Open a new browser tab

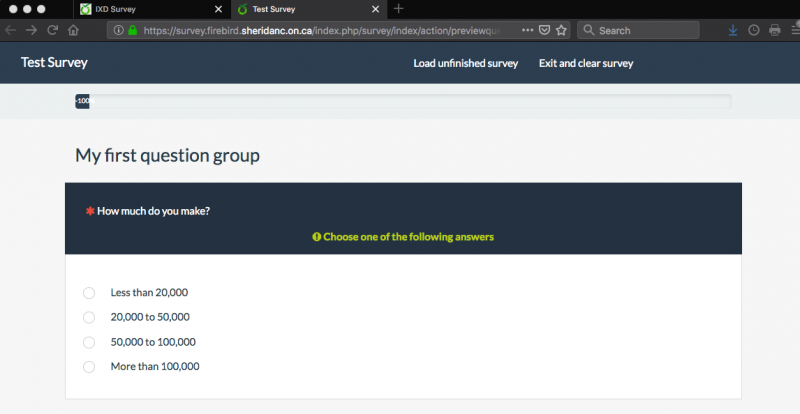(x=399, y=9)
